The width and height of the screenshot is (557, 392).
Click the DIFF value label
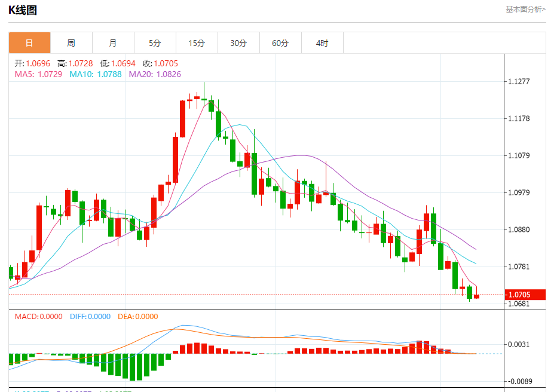coord(90,316)
